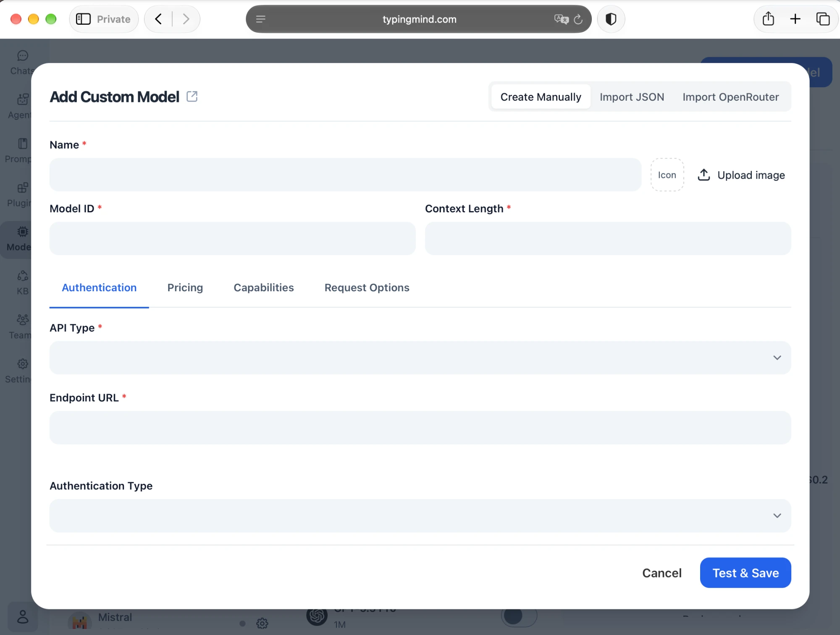Open the Models chip sidebar icon
Screen dimensions: 840x635
point(23,232)
